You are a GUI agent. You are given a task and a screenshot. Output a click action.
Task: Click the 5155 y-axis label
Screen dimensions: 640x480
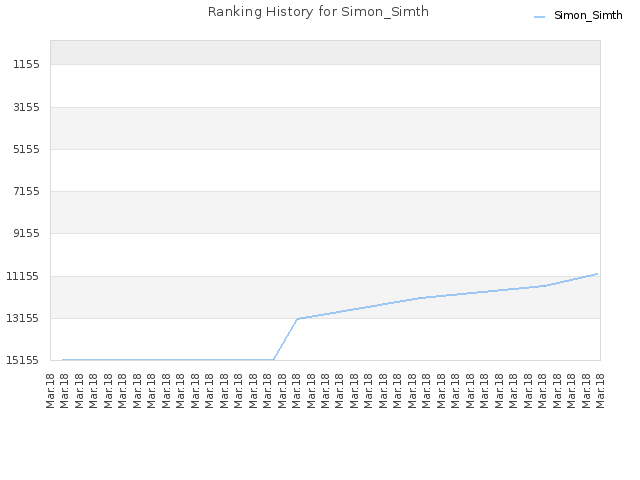27,149
